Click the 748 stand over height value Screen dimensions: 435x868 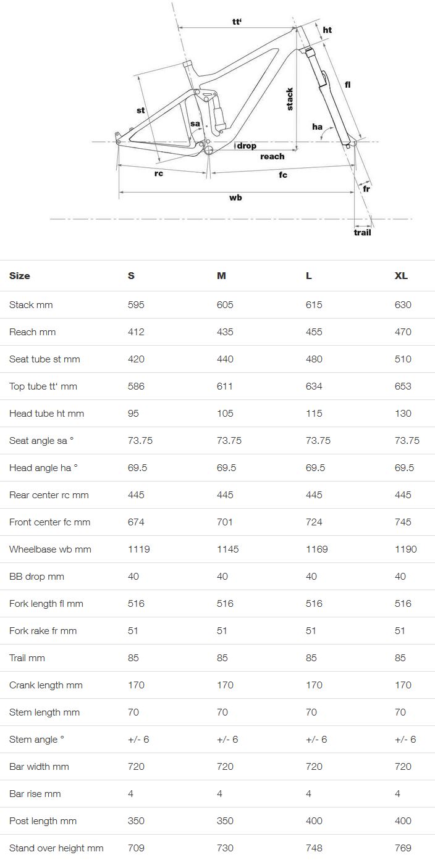(x=314, y=848)
